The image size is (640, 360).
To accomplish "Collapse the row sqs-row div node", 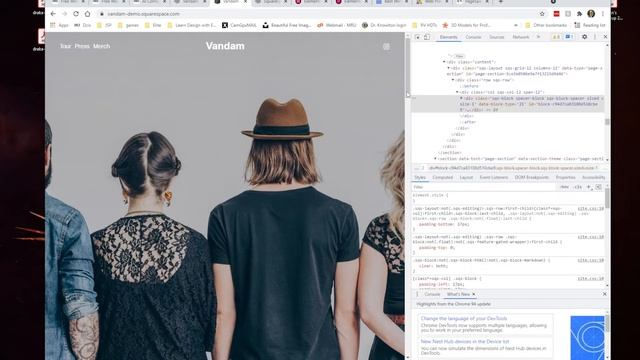I will click(x=453, y=80).
